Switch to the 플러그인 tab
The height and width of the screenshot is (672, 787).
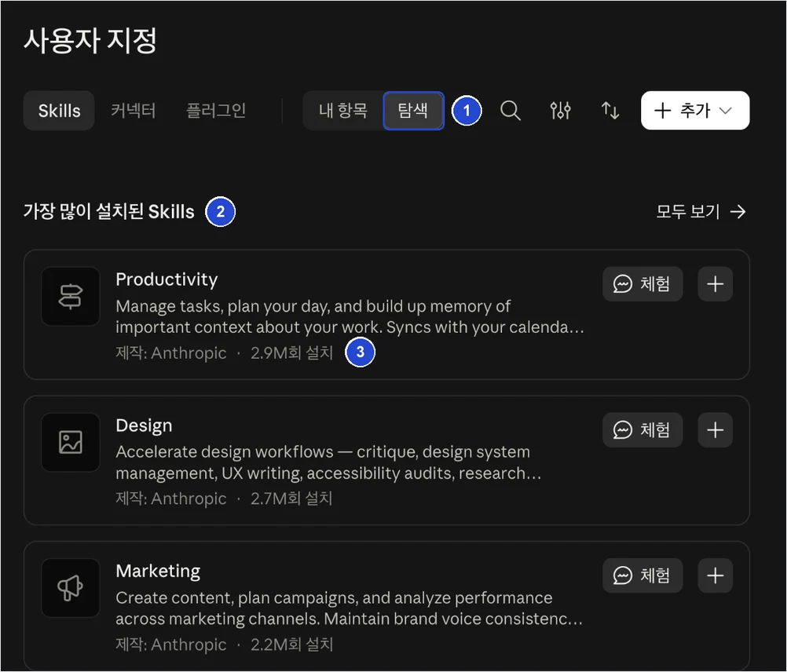[216, 111]
